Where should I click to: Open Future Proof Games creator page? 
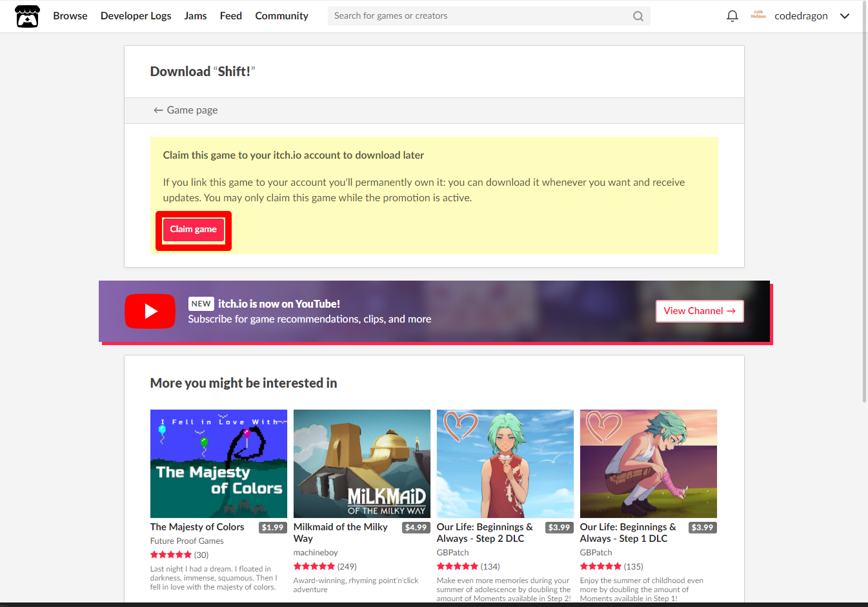[187, 541]
